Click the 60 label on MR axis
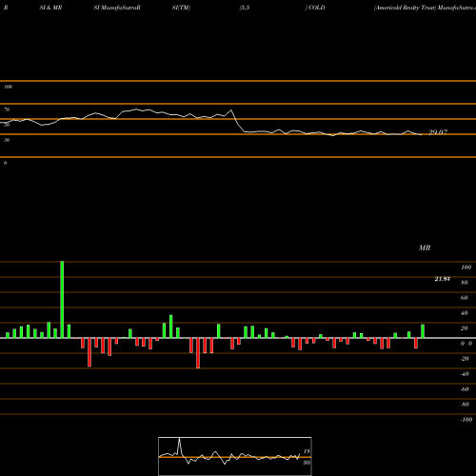 click(x=465, y=298)
